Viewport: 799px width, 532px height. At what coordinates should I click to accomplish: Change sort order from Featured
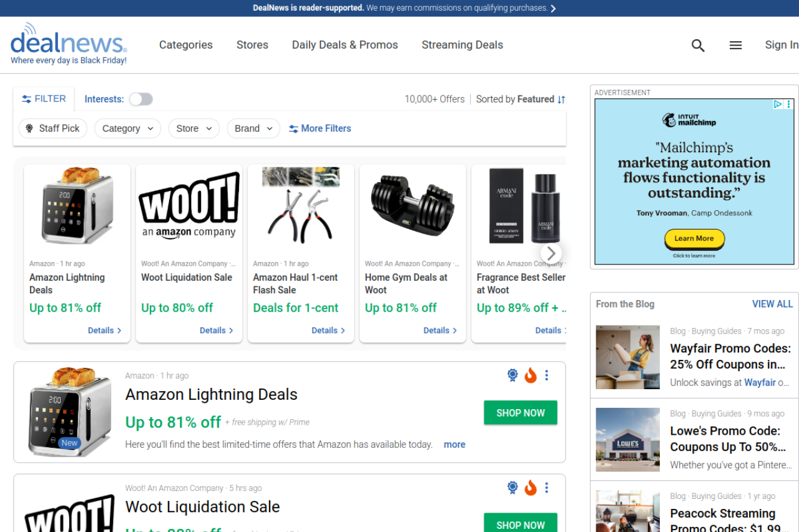coord(521,99)
